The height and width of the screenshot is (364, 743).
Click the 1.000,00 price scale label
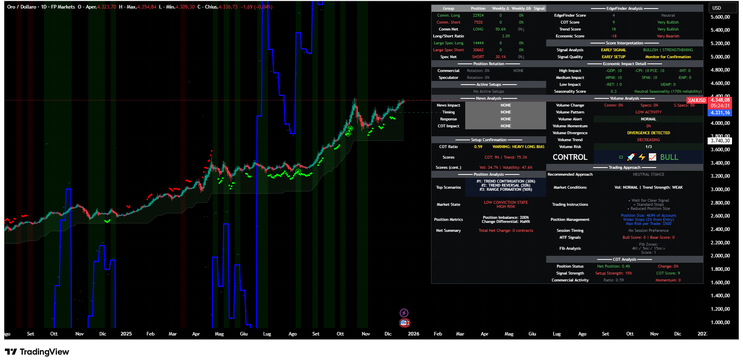click(720, 322)
